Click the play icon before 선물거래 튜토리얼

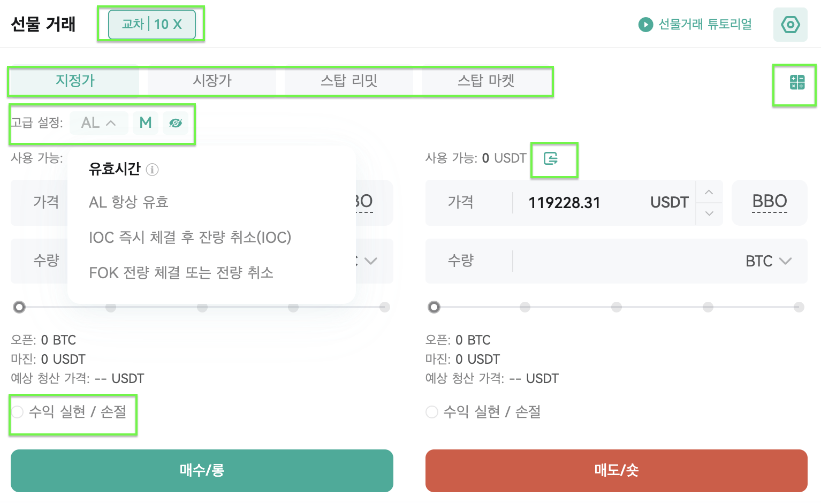point(645,25)
